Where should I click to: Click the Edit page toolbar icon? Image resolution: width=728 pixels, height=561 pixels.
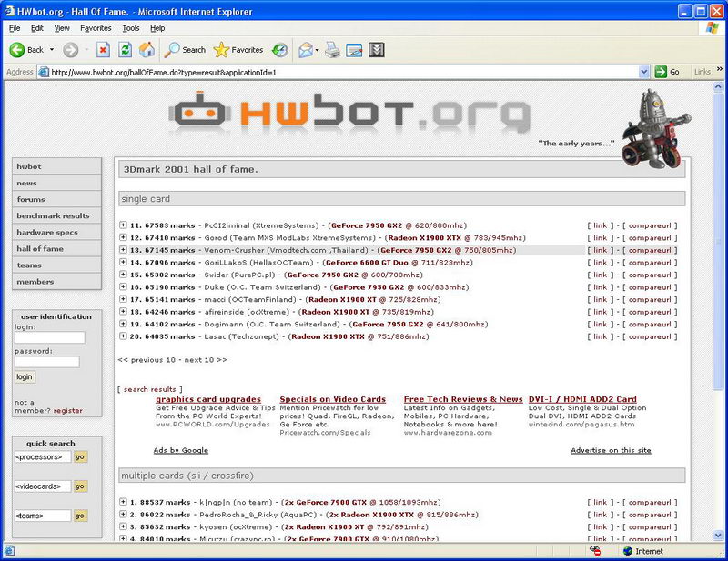click(x=354, y=50)
